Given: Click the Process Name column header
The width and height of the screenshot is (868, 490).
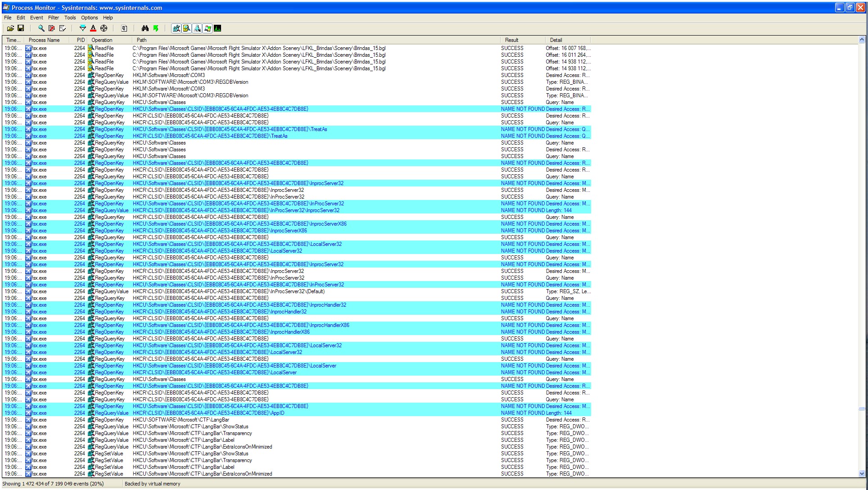Looking at the screenshot, I should [x=47, y=40].
